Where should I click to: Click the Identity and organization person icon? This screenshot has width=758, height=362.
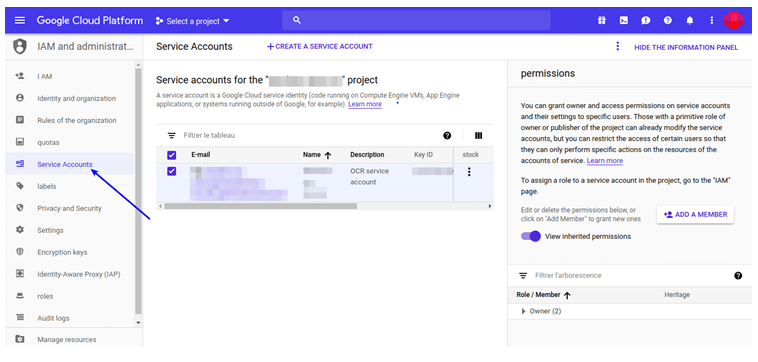20,98
